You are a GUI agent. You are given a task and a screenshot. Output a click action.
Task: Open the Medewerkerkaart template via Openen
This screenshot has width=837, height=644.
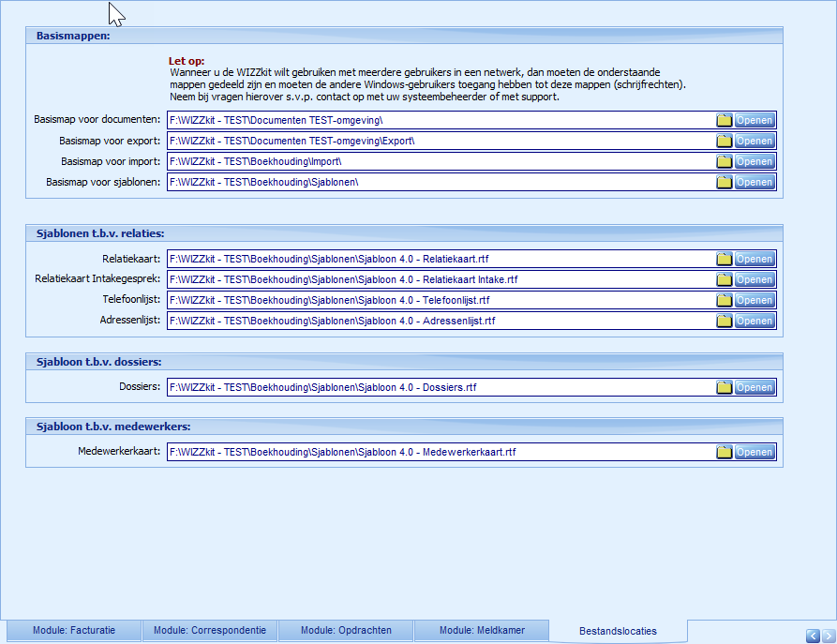755,452
